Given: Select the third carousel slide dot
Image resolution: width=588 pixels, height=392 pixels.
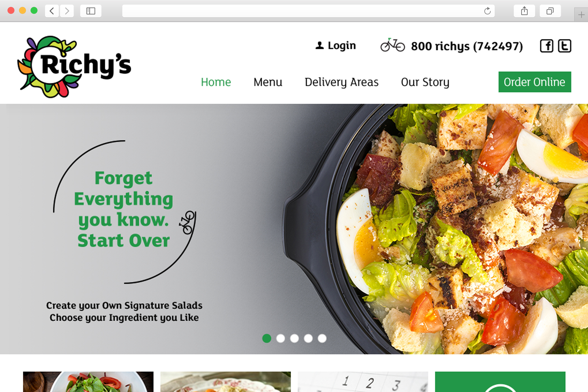Looking at the screenshot, I should coord(294,338).
